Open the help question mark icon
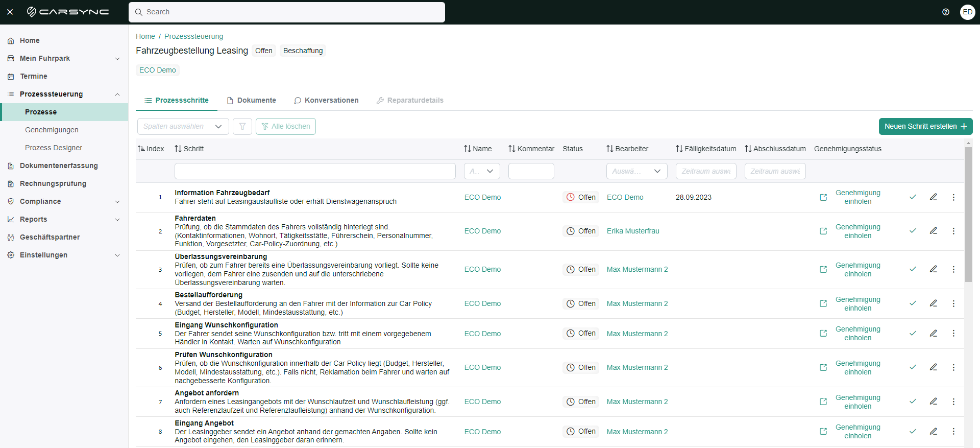Image resolution: width=980 pixels, height=448 pixels. click(946, 12)
